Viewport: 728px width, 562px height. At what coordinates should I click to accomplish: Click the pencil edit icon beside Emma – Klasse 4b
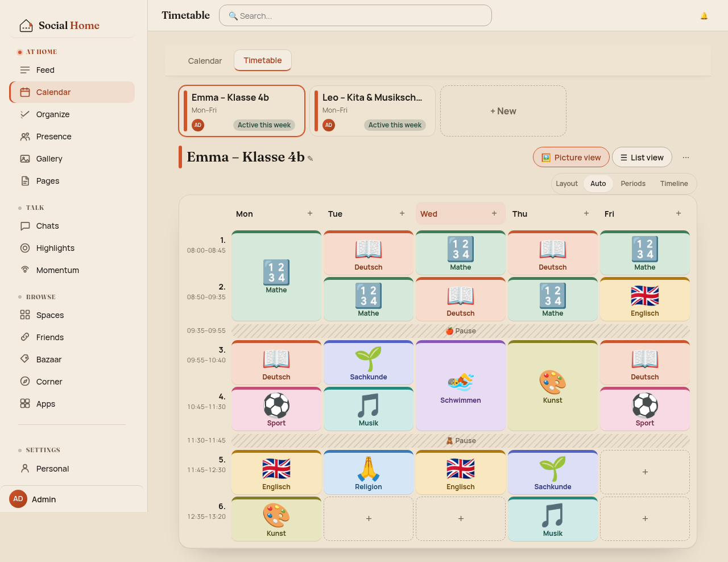tap(311, 159)
